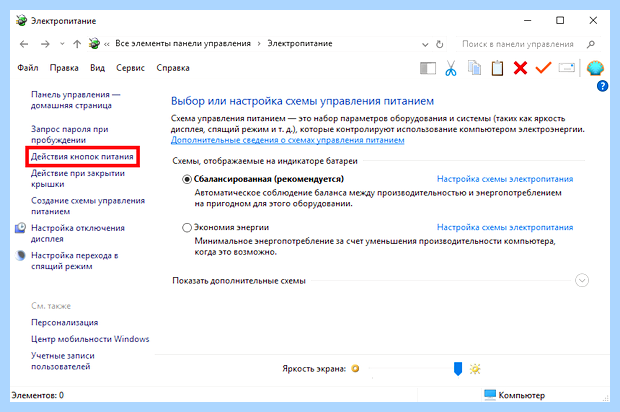
Task: Open Запрос пароля при пробуждении
Action: pos(70,134)
